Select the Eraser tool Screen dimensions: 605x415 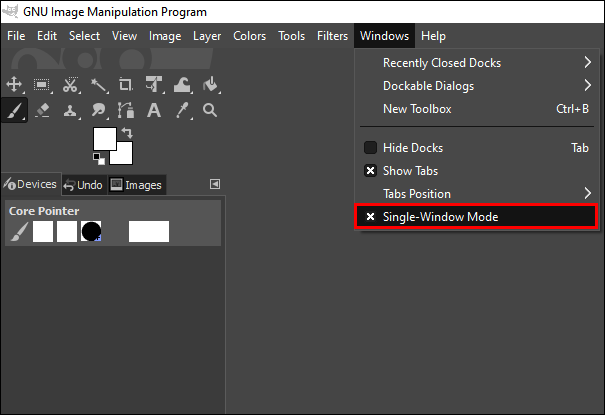coord(42,110)
